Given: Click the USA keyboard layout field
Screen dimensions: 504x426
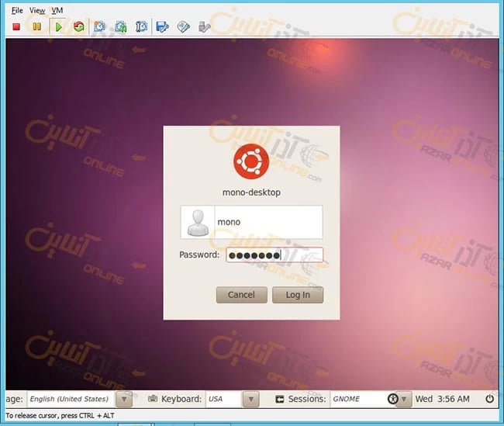Looking at the screenshot, I should pyautogui.click(x=224, y=399).
